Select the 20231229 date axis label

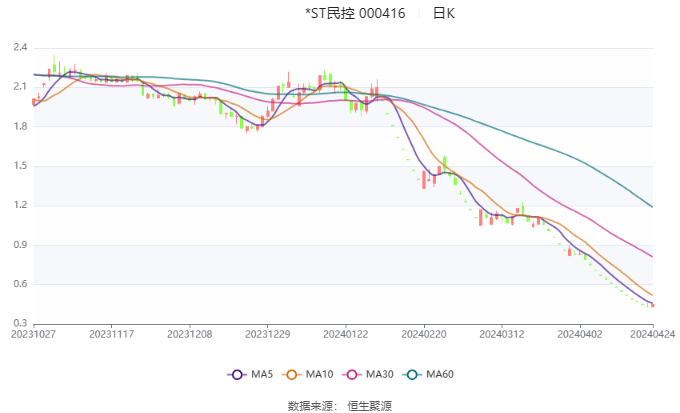(268, 334)
